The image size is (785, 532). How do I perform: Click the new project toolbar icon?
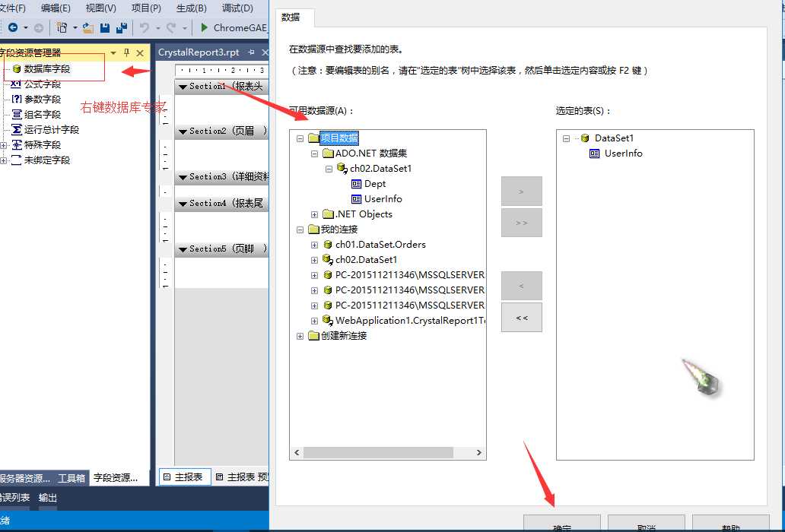click(x=62, y=27)
